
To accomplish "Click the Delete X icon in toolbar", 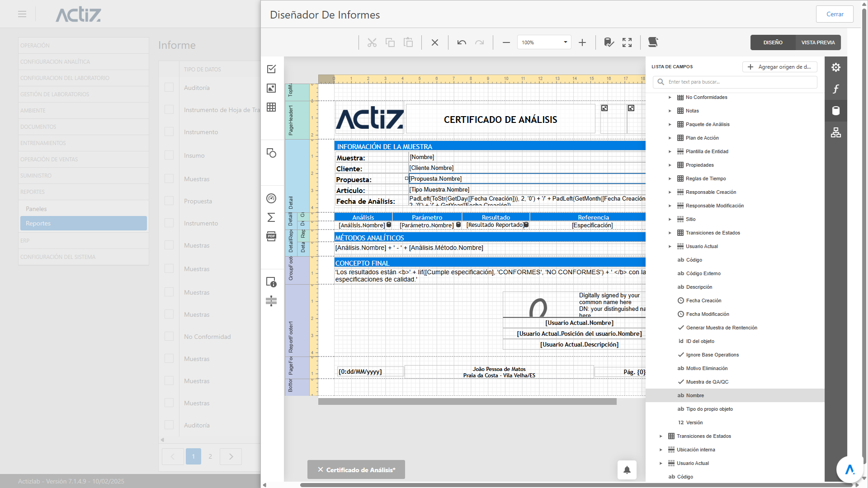I will pyautogui.click(x=435, y=42).
